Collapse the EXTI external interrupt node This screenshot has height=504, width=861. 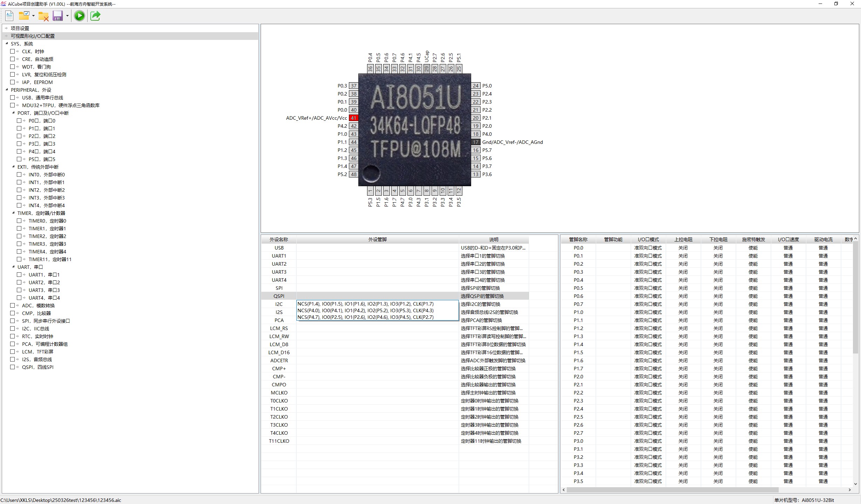pos(13,167)
